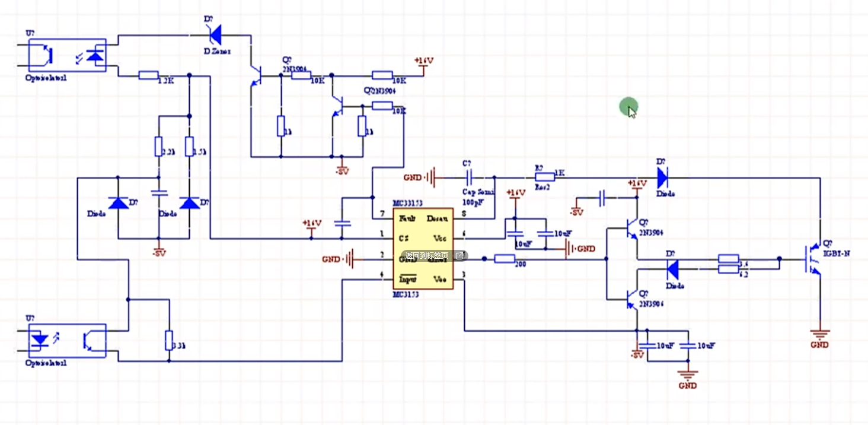Viewport: 868px width, 425px height.
Task: Click the Vee pin label on the chip
Action: pyautogui.click(x=441, y=279)
